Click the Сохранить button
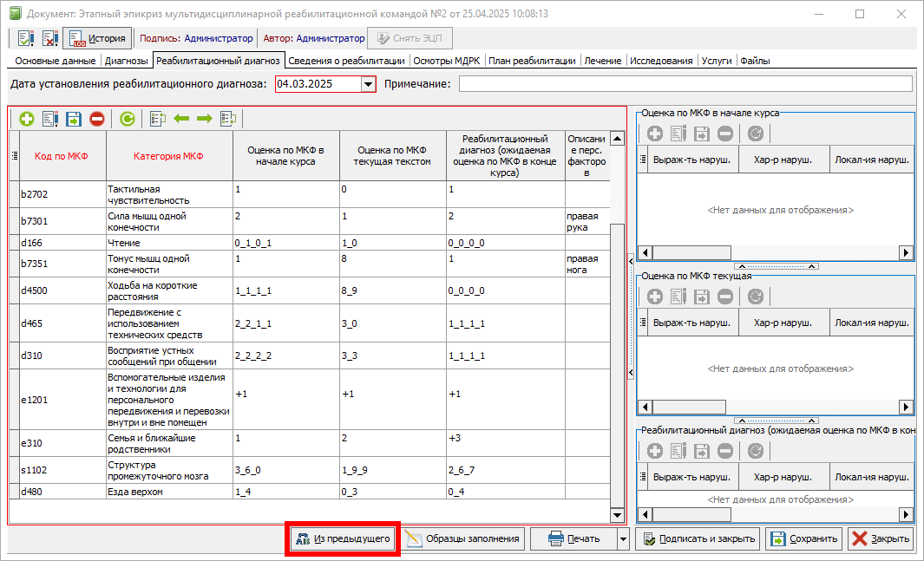This screenshot has height=561, width=924. coord(803,538)
